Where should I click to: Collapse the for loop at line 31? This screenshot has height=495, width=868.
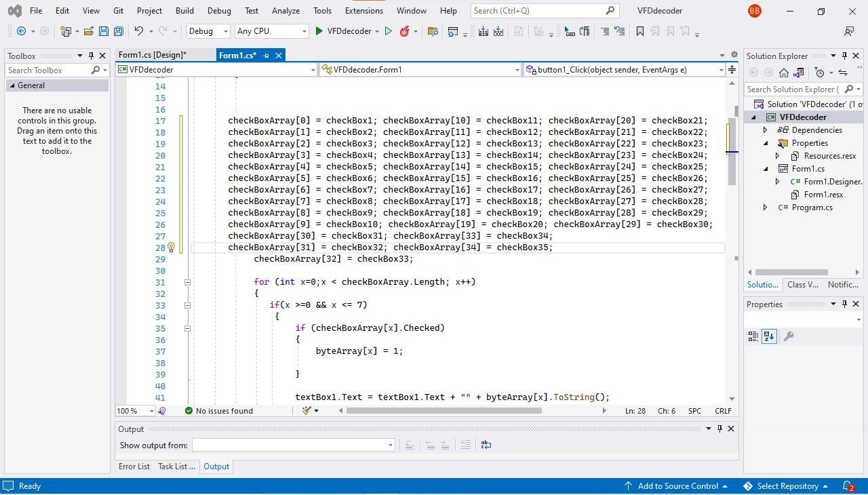pos(187,282)
